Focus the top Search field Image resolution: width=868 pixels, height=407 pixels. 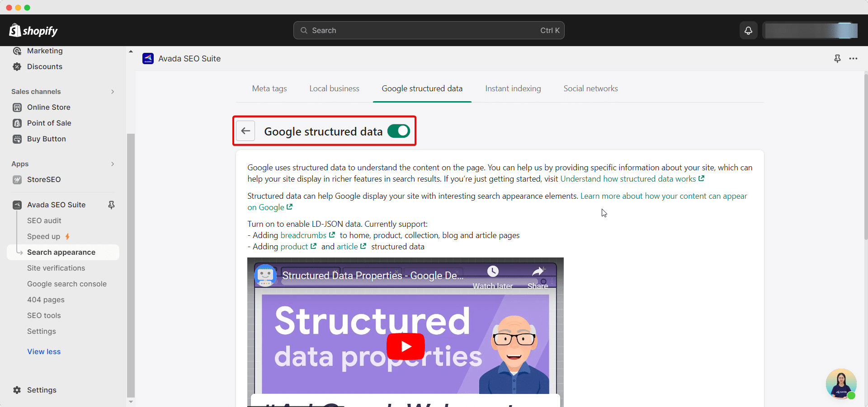click(429, 30)
